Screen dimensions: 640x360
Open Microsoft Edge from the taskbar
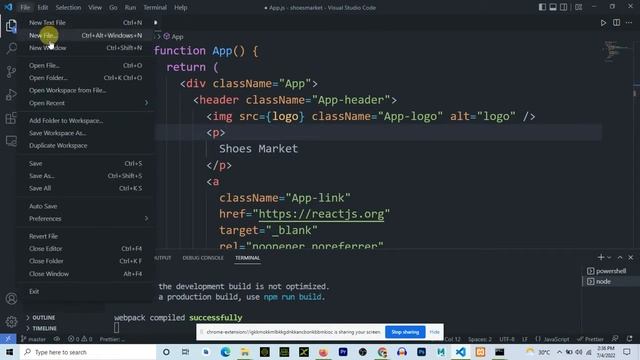(x=225, y=352)
